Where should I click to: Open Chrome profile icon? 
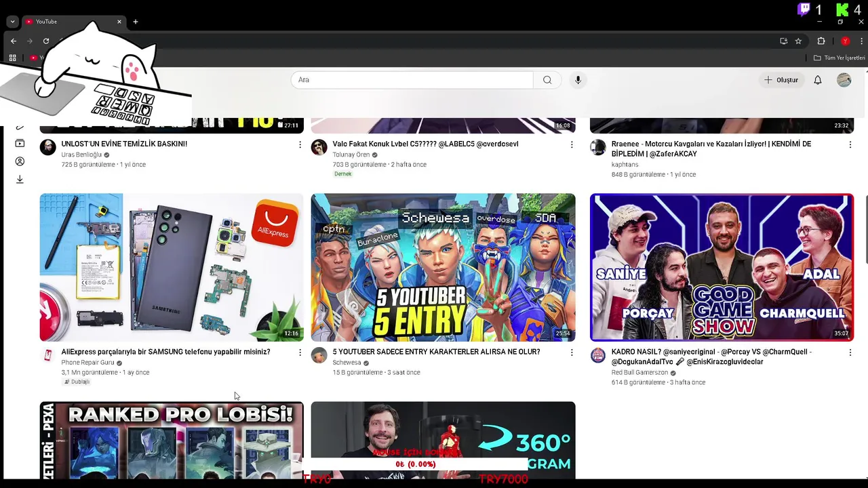[845, 41]
